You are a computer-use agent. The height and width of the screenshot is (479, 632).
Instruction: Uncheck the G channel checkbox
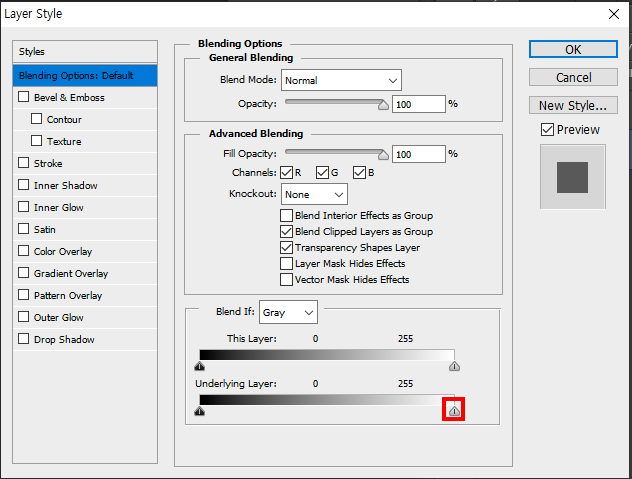(x=322, y=173)
